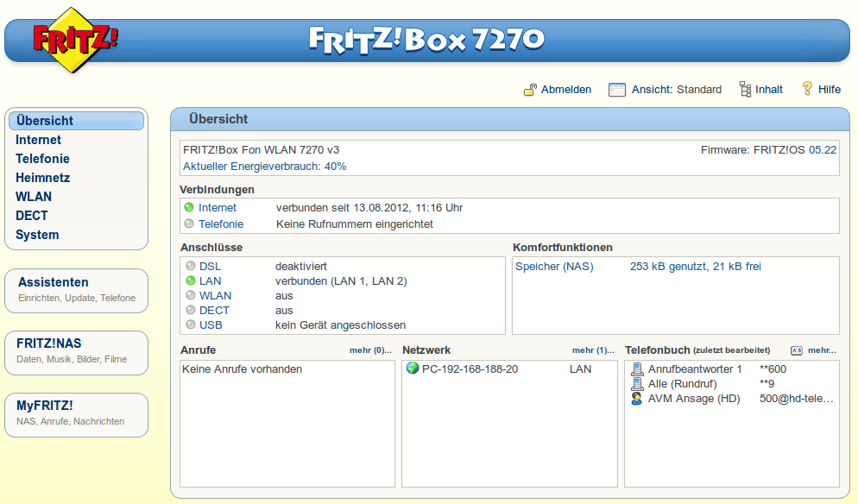The width and height of the screenshot is (858, 504).
Task: Open the WLAN sidebar menu
Action: [34, 197]
